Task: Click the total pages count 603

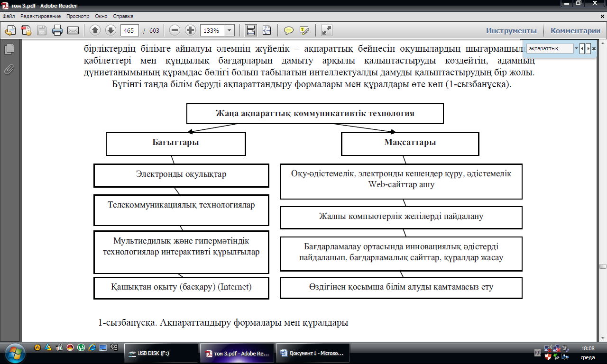Action: click(154, 30)
